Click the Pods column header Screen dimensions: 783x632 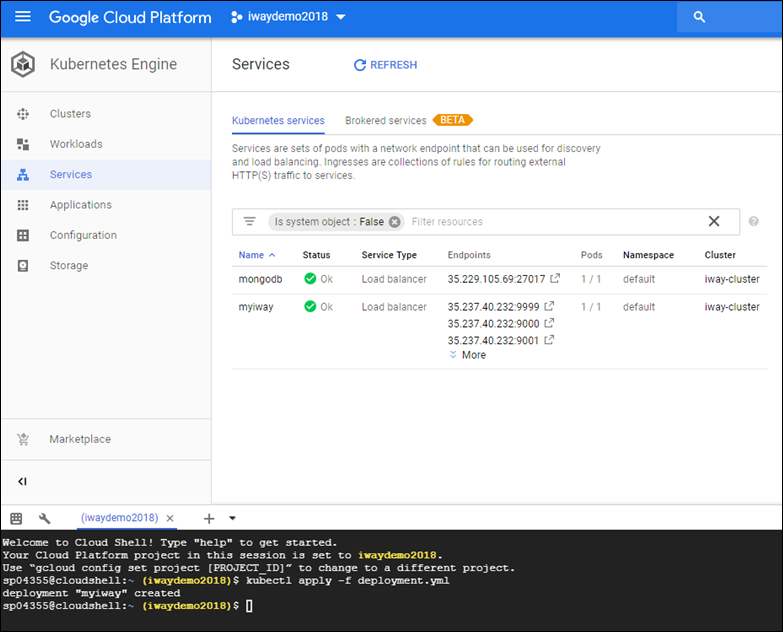tap(591, 255)
